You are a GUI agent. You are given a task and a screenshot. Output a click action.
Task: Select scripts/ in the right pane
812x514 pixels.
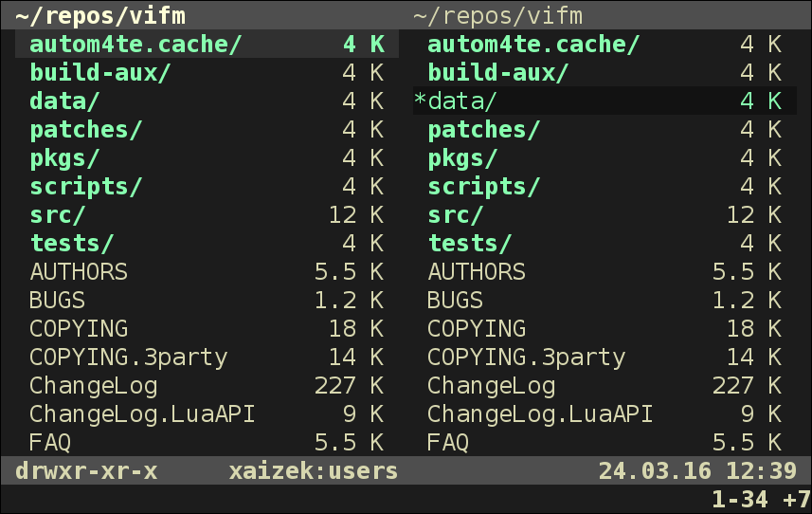point(604,187)
